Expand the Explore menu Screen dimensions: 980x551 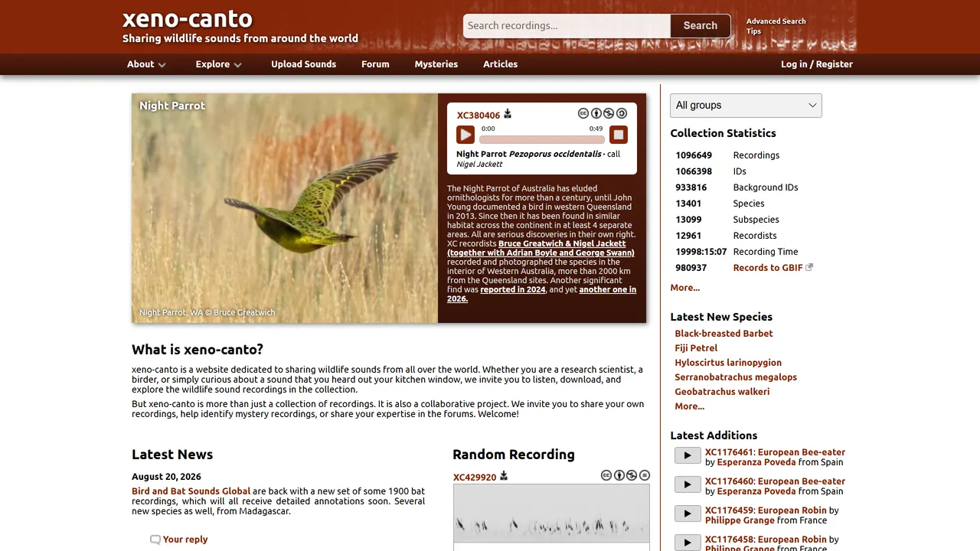(219, 64)
